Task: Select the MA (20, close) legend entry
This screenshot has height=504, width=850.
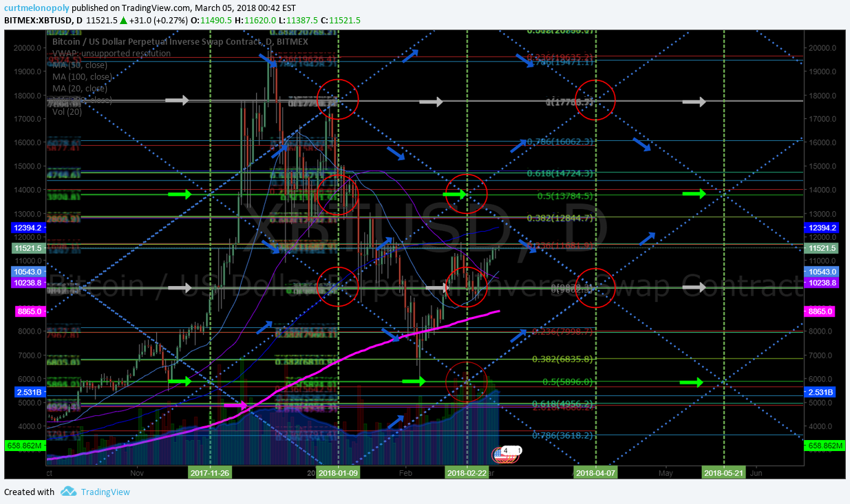Action: coord(80,89)
